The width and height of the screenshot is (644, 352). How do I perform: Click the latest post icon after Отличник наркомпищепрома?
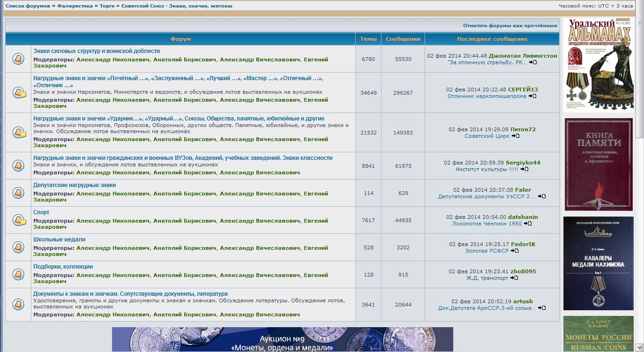(x=532, y=96)
